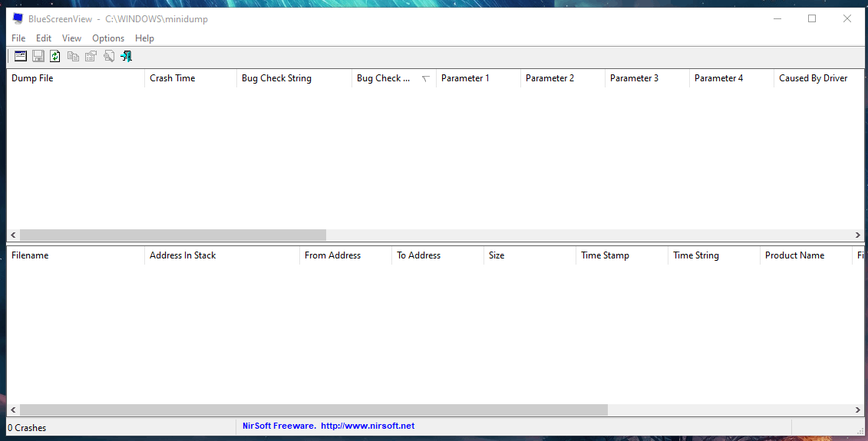Click the BlueScreenView app icon in the title bar
The height and width of the screenshot is (441, 868).
18,19
